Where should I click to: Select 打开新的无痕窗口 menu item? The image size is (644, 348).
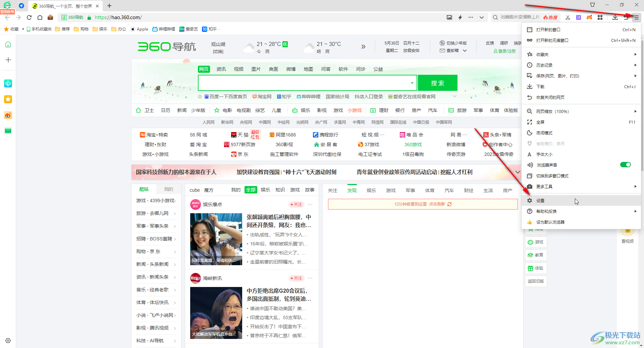582,40
